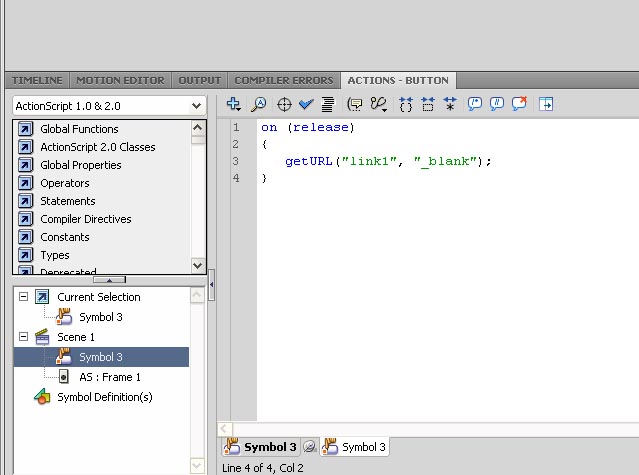Open the Debug options icon

coord(378,103)
